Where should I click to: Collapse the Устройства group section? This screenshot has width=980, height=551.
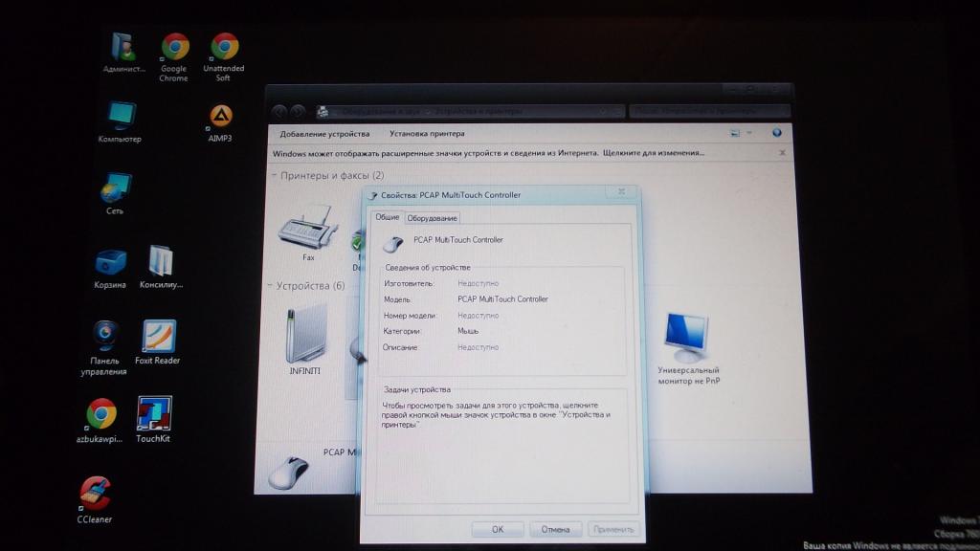(272, 286)
